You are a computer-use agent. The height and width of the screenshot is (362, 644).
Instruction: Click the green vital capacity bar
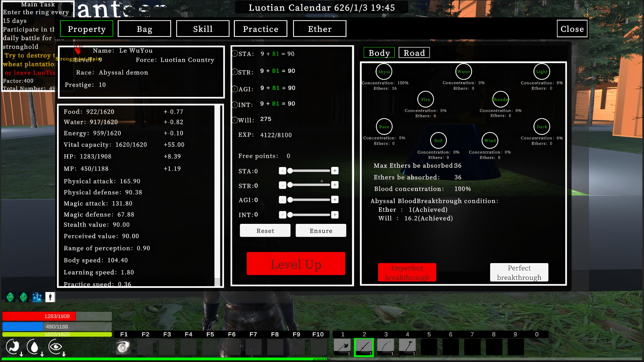(x=57, y=334)
